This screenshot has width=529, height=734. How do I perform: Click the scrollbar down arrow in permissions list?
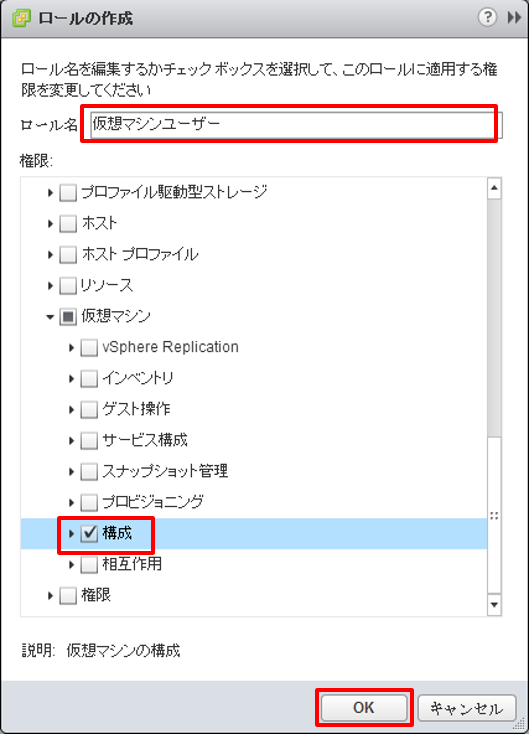click(x=494, y=604)
